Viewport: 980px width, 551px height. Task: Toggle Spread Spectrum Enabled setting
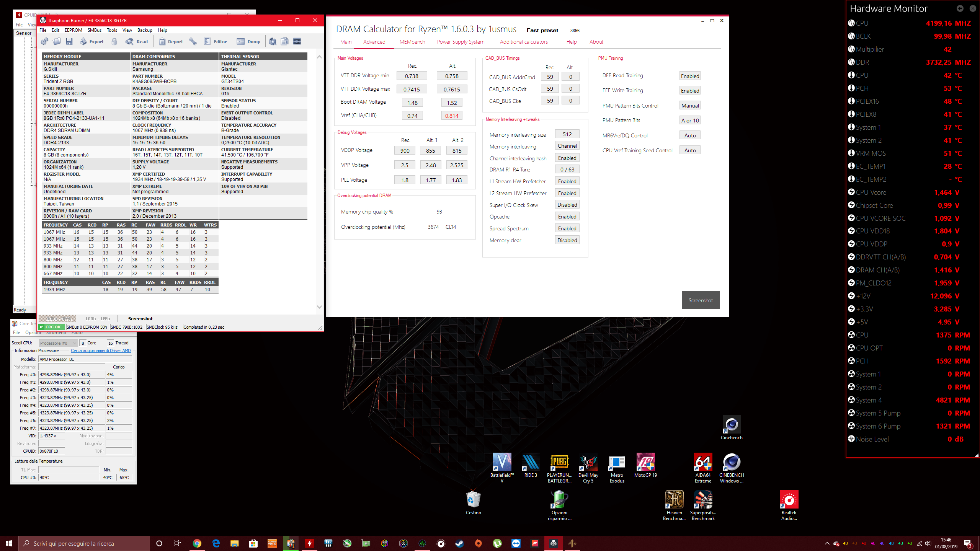pos(567,228)
